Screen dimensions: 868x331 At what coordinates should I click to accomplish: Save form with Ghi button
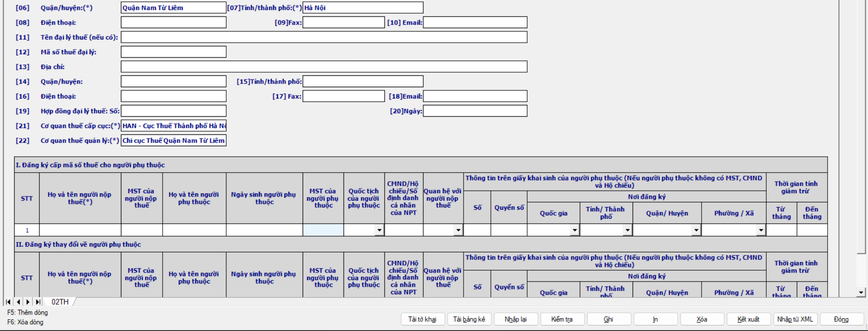[x=609, y=319]
